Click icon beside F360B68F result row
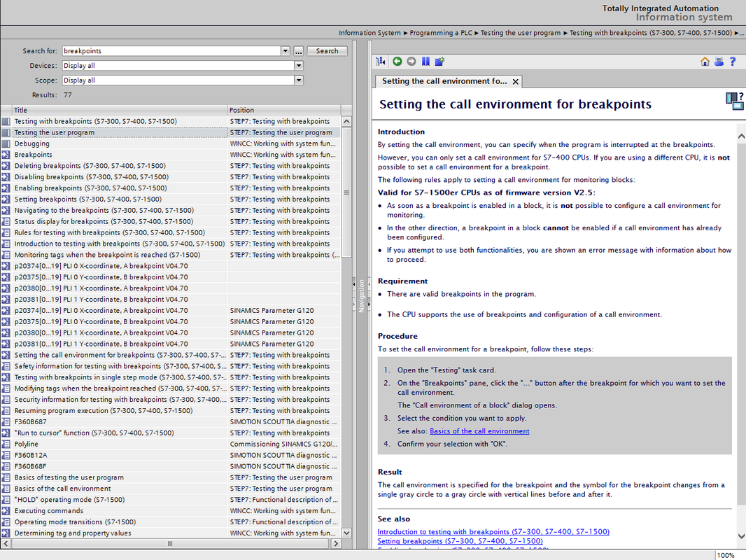The height and width of the screenshot is (560, 746). coord(6,466)
